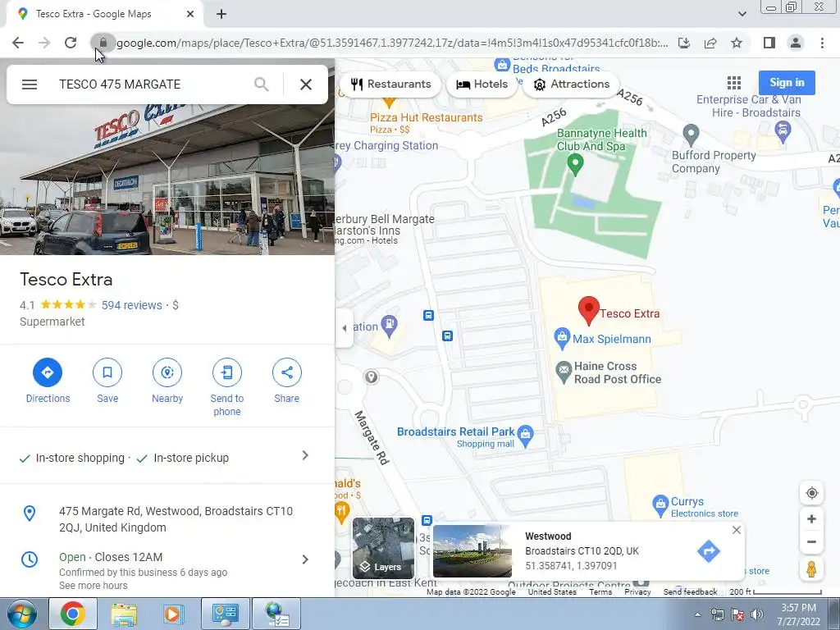Zoom in on the map

pyautogui.click(x=811, y=518)
